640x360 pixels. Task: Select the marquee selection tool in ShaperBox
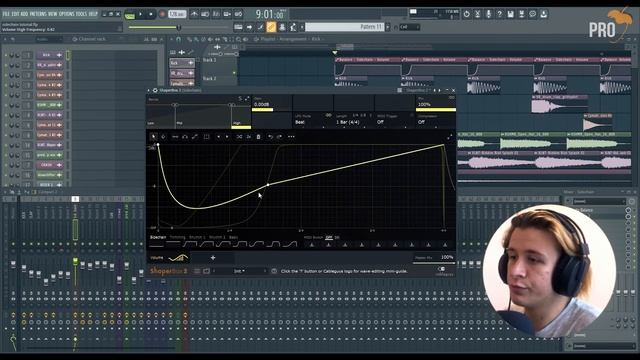tap(207, 137)
